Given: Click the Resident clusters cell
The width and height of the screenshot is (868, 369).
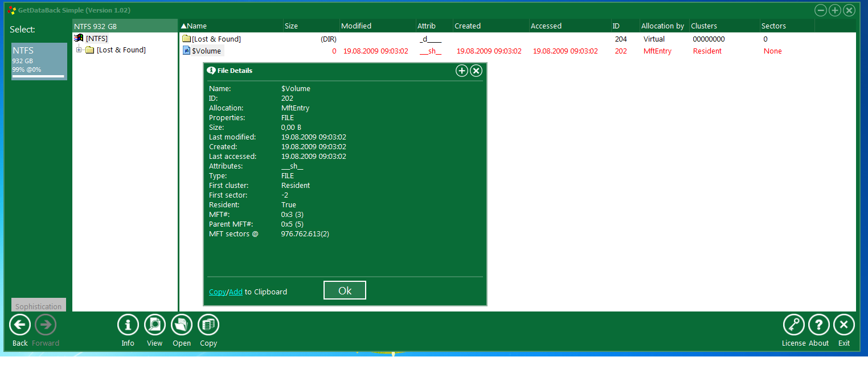Looking at the screenshot, I should [707, 51].
